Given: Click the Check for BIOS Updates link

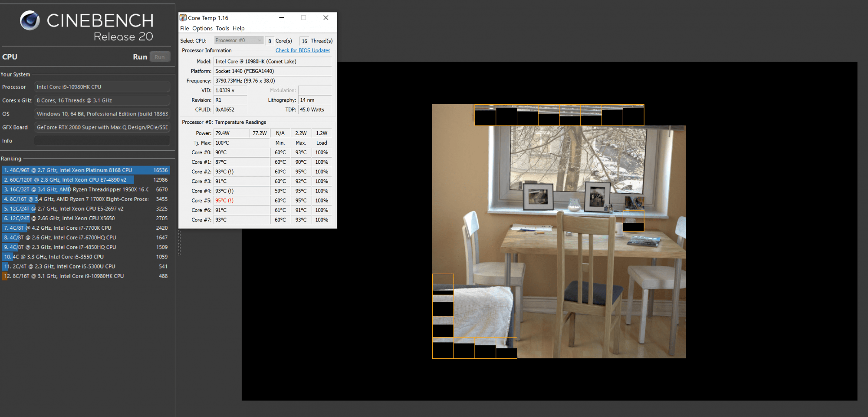Looking at the screenshot, I should [302, 50].
